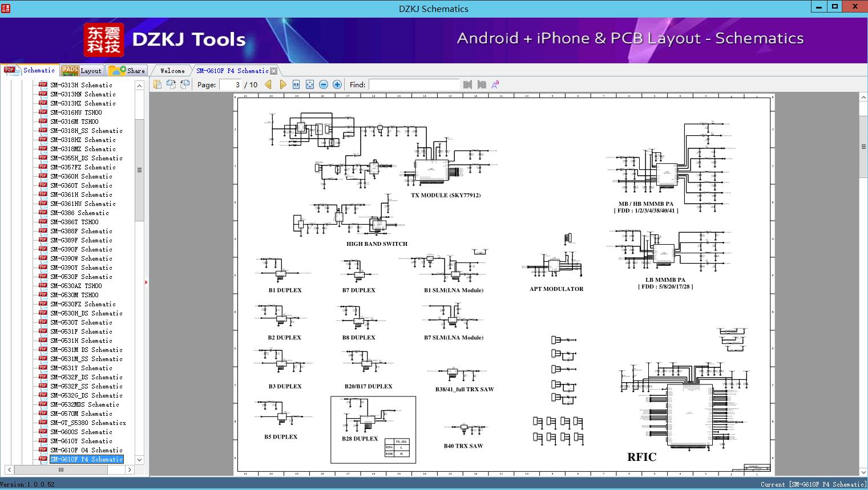The image size is (868, 490).
Task: Open SM-G313HN Schematic in tree
Action: pos(83,94)
